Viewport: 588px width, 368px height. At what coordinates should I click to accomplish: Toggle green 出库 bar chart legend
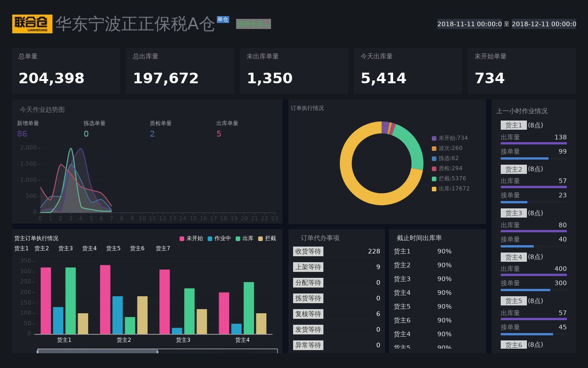[x=244, y=238]
